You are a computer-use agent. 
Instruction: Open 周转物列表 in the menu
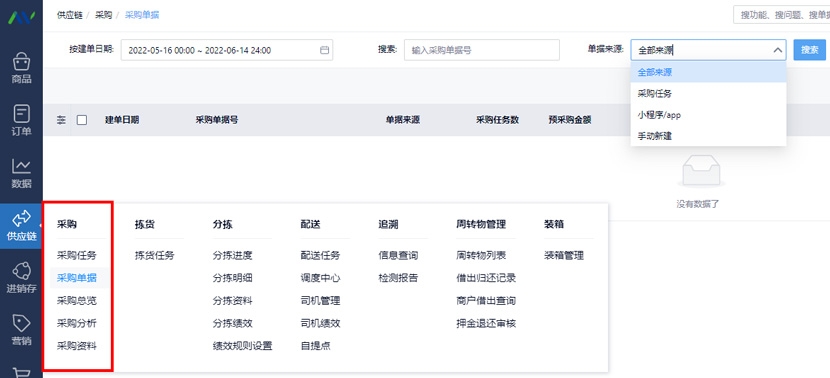pos(481,256)
